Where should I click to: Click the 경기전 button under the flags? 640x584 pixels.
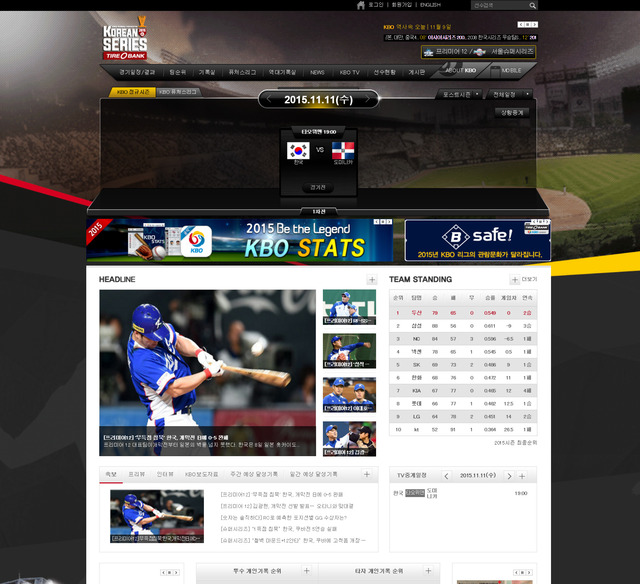318,188
